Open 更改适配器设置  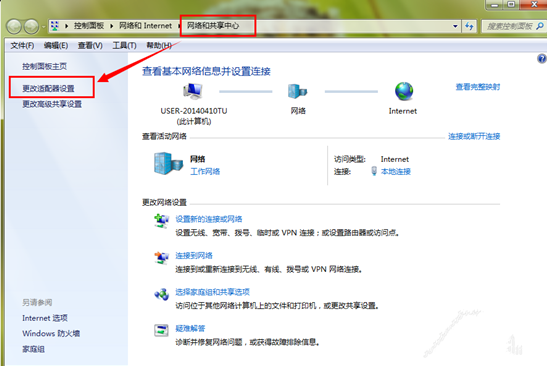(48, 89)
